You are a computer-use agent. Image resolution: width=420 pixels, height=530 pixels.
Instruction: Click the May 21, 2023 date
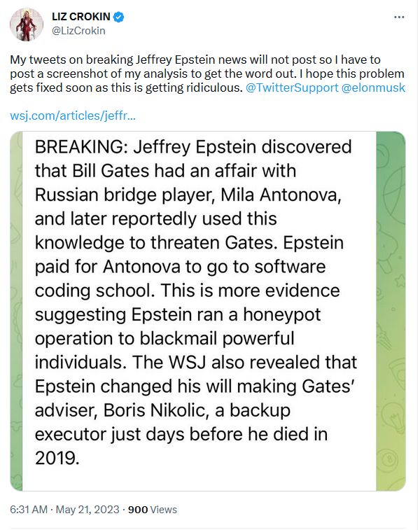[87, 510]
